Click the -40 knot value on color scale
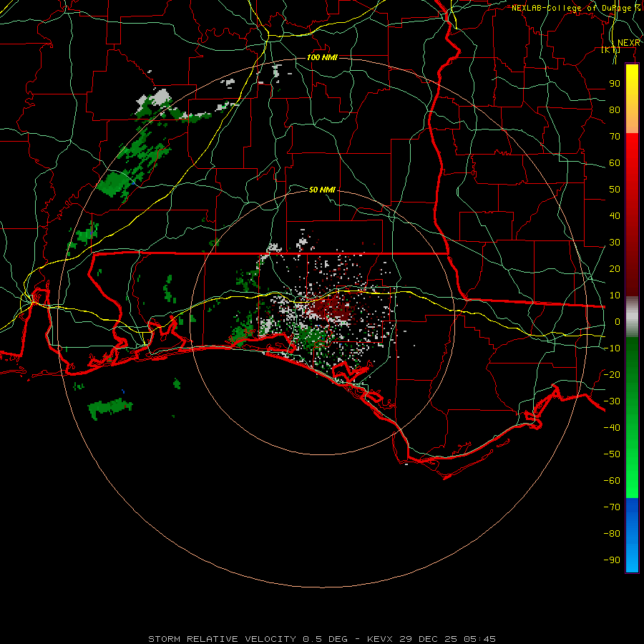This screenshot has height=644, width=644. click(612, 428)
